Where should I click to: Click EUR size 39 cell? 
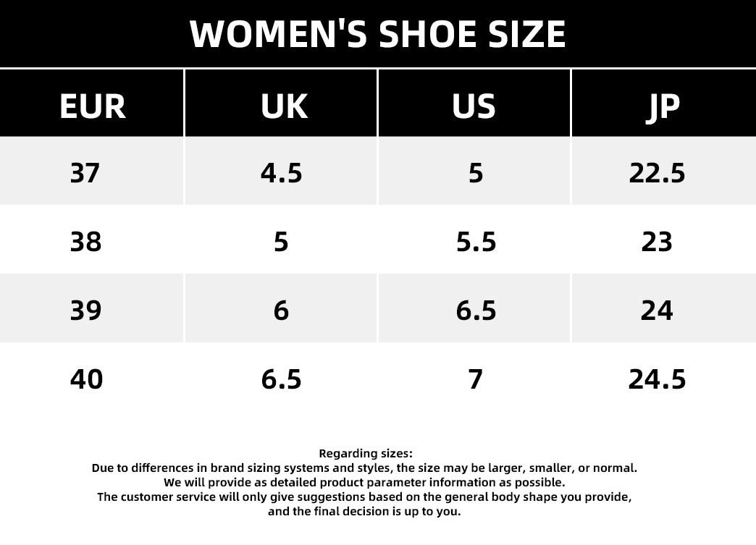[92, 308]
